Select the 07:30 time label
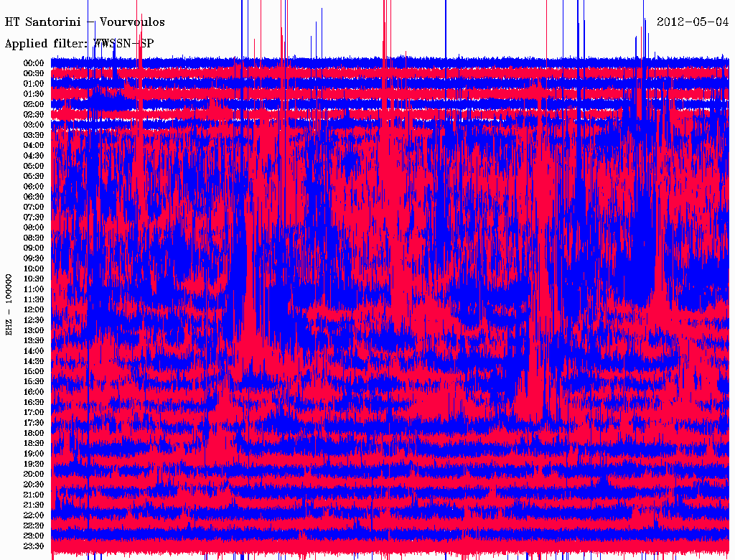This screenshot has width=735, height=560. (34, 218)
